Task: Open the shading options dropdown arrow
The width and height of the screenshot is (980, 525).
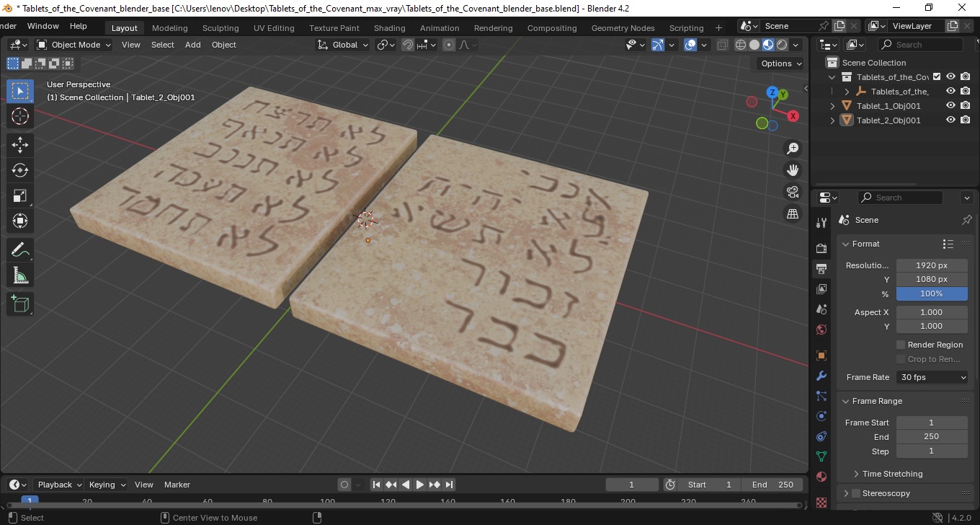Action: click(796, 45)
